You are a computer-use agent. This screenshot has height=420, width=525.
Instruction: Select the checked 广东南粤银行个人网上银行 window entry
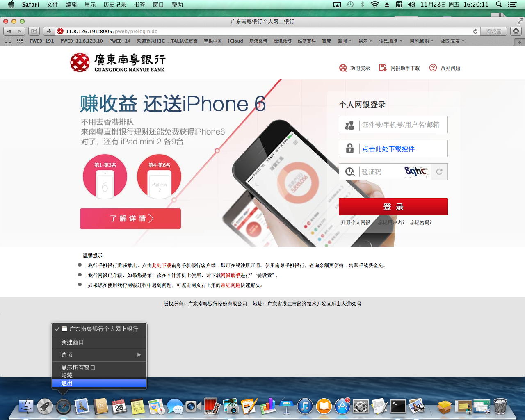point(99,329)
